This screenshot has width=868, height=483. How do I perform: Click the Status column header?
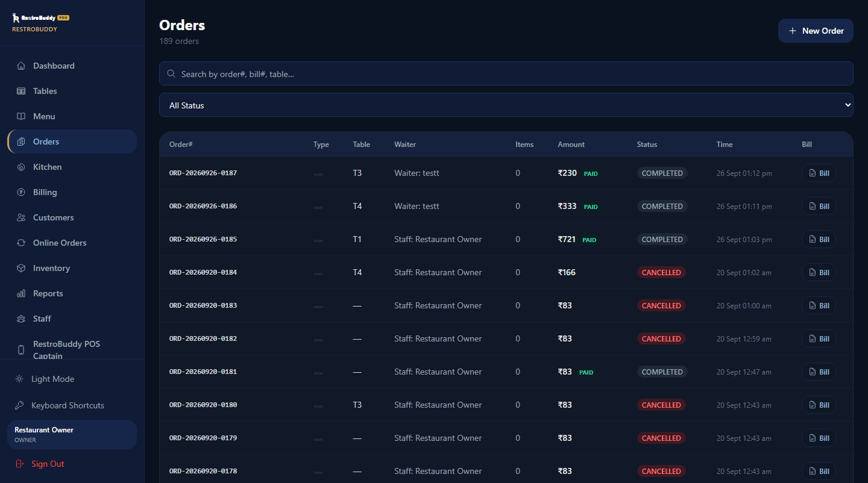[x=647, y=145]
